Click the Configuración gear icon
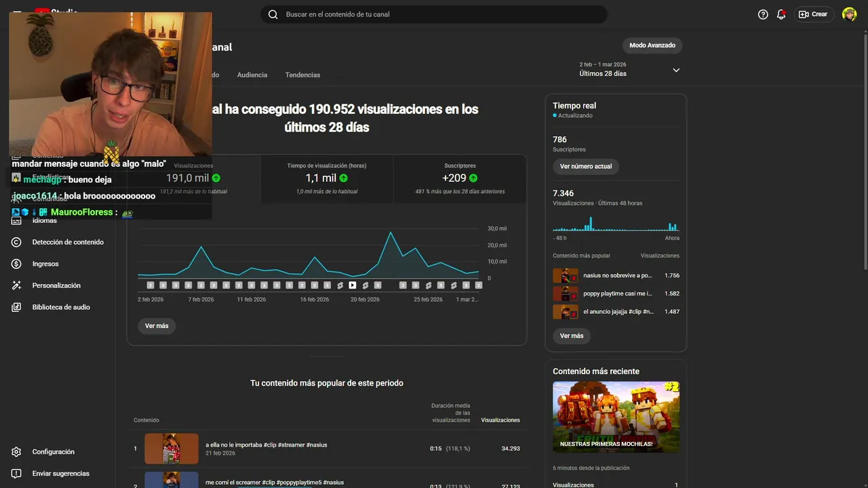This screenshot has width=868, height=488. 17,451
